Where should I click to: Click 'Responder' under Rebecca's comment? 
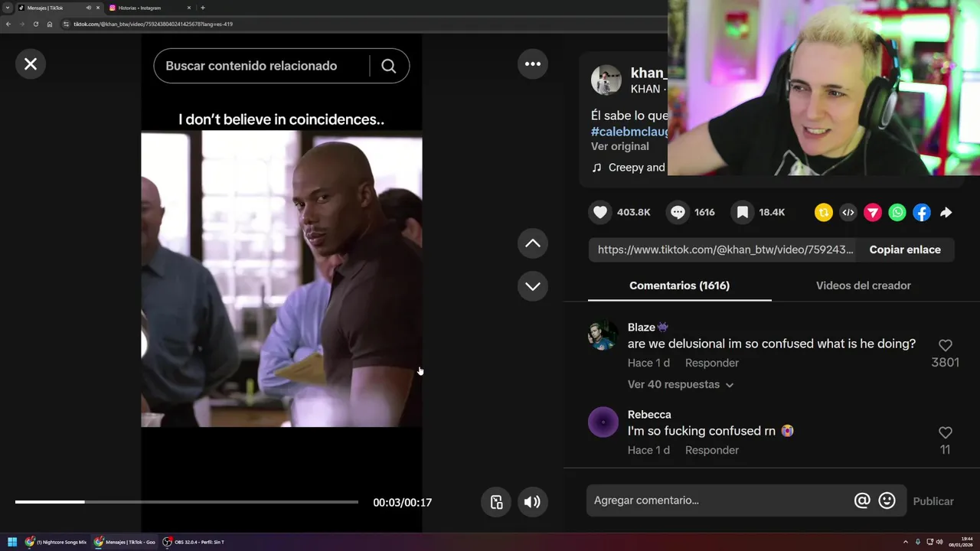click(712, 450)
